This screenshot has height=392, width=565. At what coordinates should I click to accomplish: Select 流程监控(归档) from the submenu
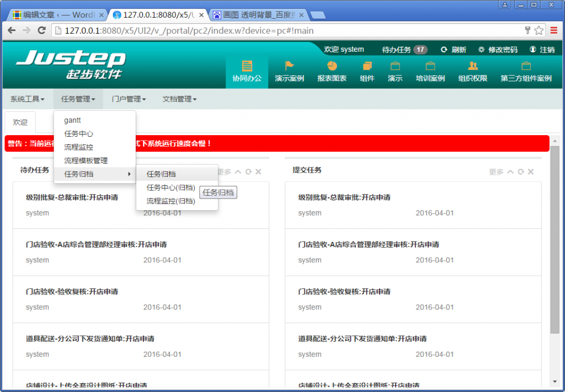[170, 201]
